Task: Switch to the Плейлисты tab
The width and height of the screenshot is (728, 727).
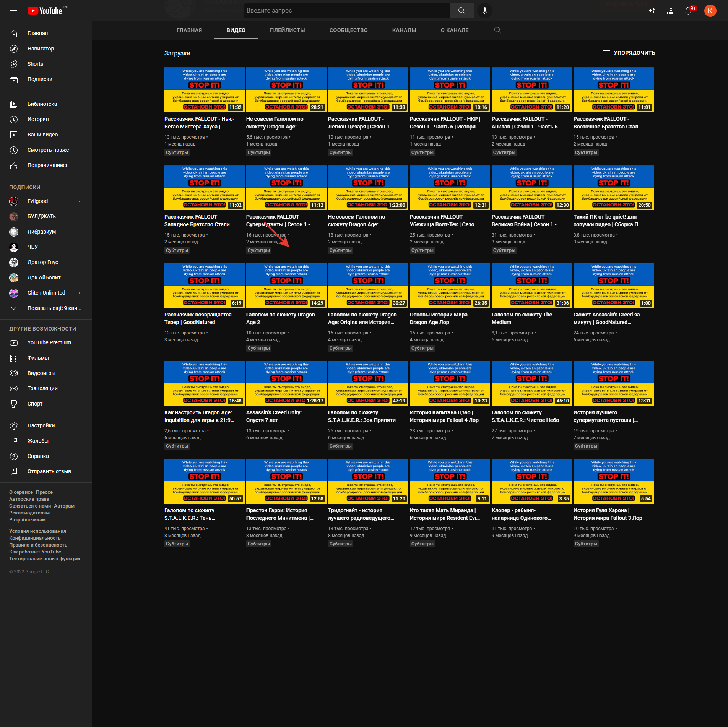Action: 287,30
